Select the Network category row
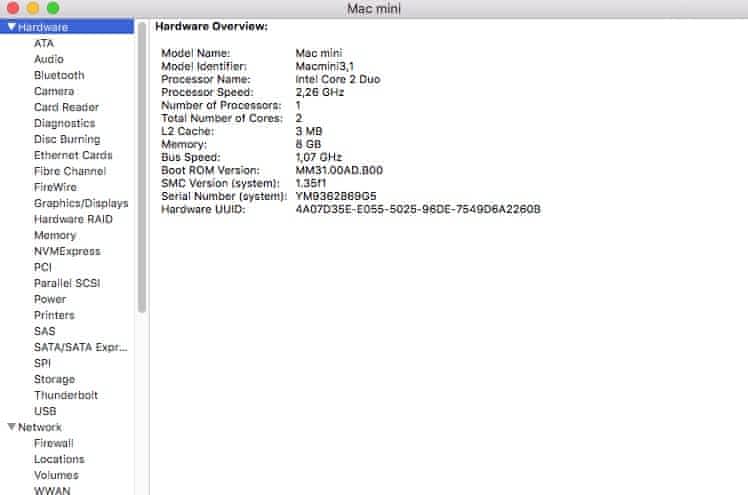 tap(67, 427)
